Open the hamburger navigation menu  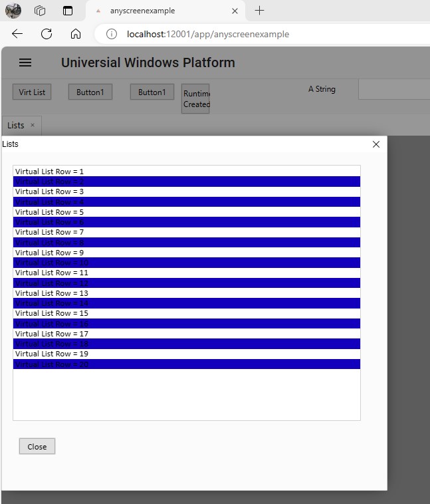point(25,63)
